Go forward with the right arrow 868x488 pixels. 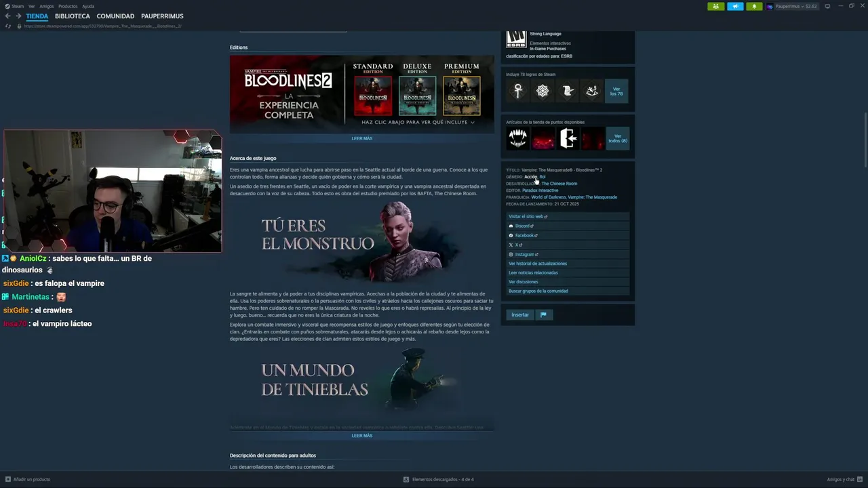pos(18,16)
